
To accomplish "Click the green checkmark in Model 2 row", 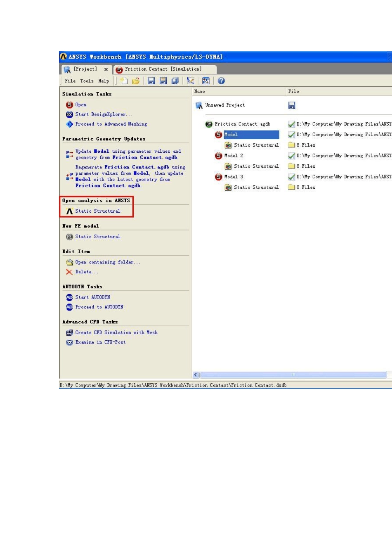I will coord(291,156).
